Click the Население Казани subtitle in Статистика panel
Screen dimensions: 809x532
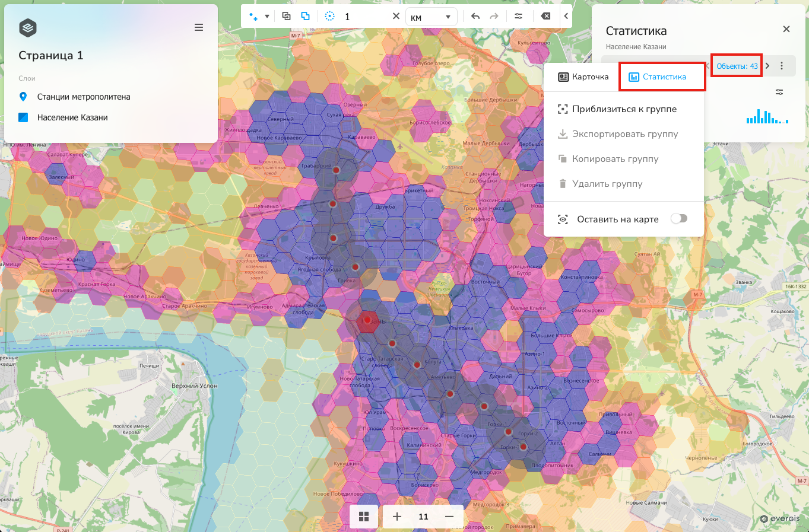636,47
